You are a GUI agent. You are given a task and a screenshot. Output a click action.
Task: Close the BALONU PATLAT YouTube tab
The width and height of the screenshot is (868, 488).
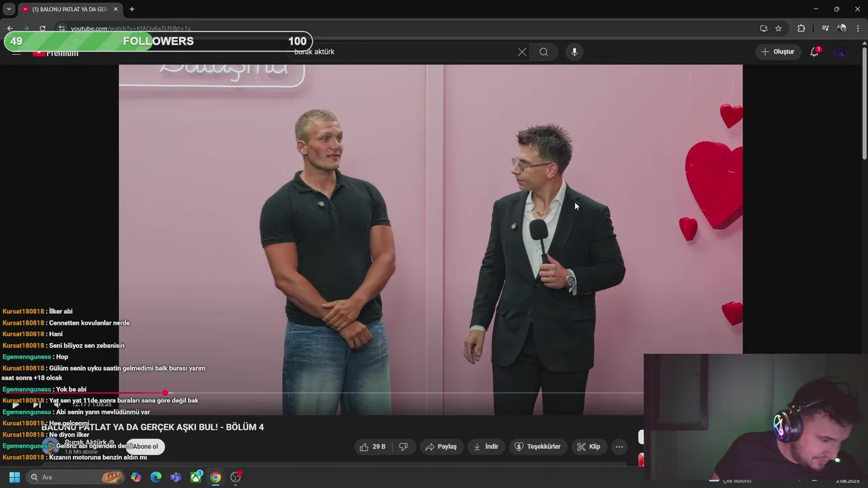[115, 9]
